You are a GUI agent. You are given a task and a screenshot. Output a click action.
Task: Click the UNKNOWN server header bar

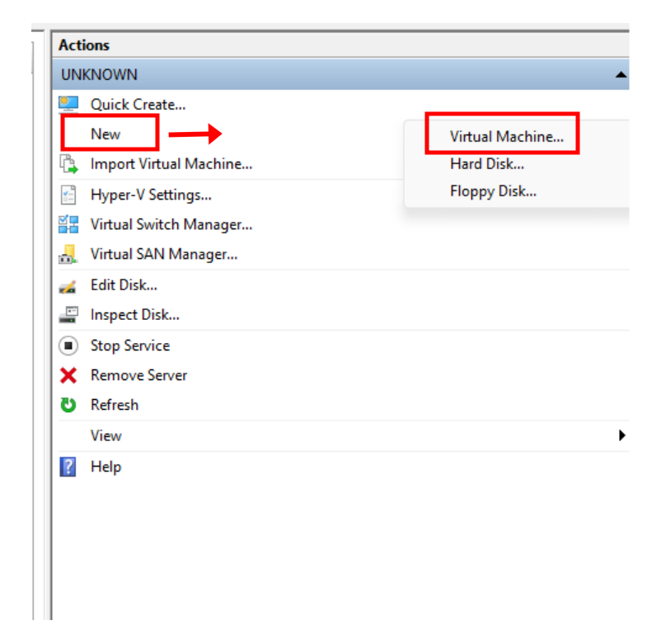click(x=330, y=75)
